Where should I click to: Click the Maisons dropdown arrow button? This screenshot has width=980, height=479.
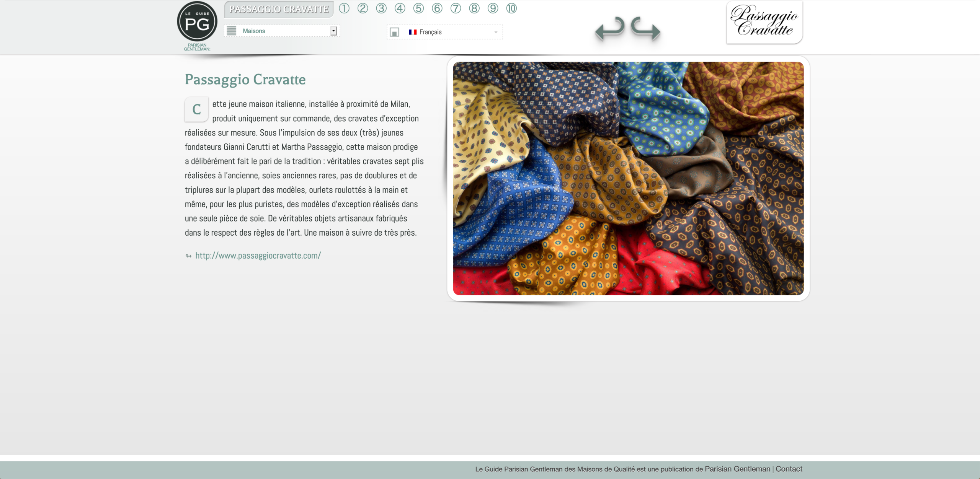click(x=334, y=31)
